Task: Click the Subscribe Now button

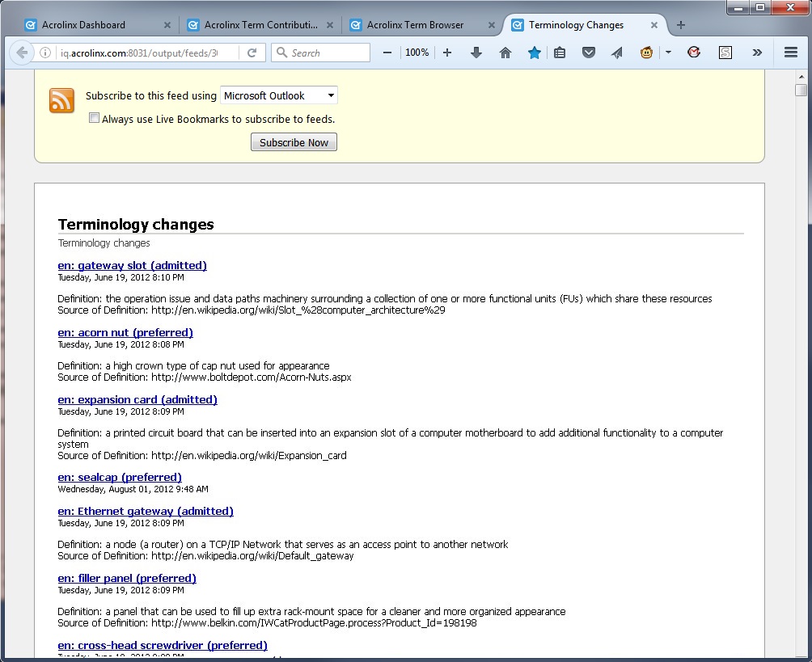Action: pos(294,142)
